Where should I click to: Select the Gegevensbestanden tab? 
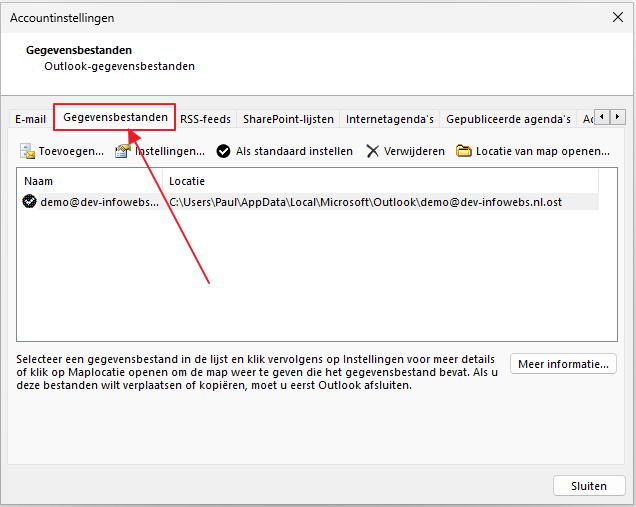pyautogui.click(x=115, y=117)
